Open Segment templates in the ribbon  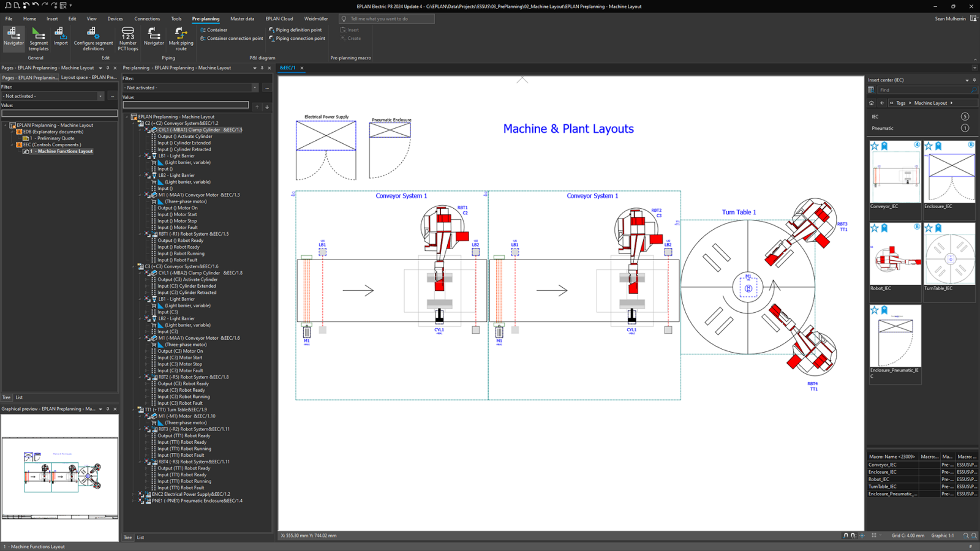38,38
